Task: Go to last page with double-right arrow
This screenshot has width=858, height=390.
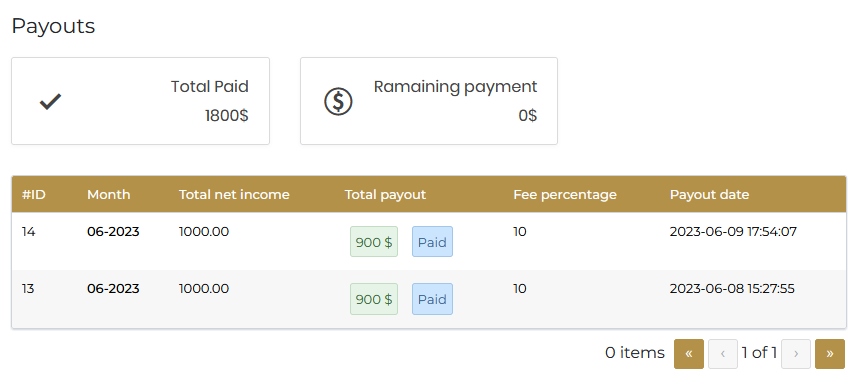Action: point(830,354)
